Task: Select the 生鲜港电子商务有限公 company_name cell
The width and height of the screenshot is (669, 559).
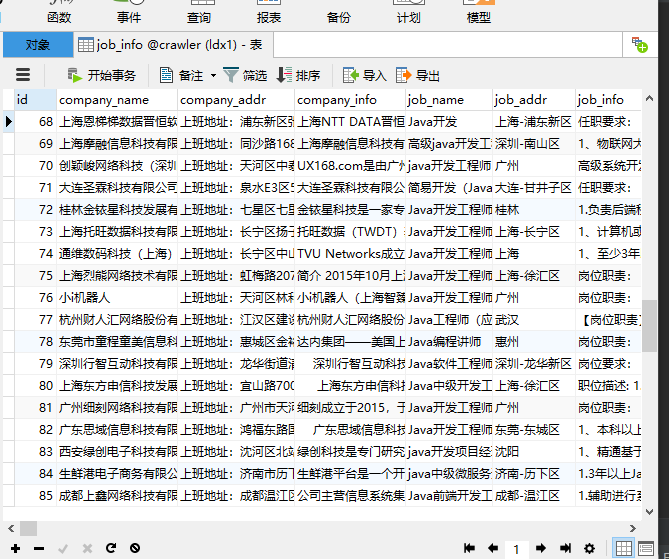Action: click(x=117, y=474)
